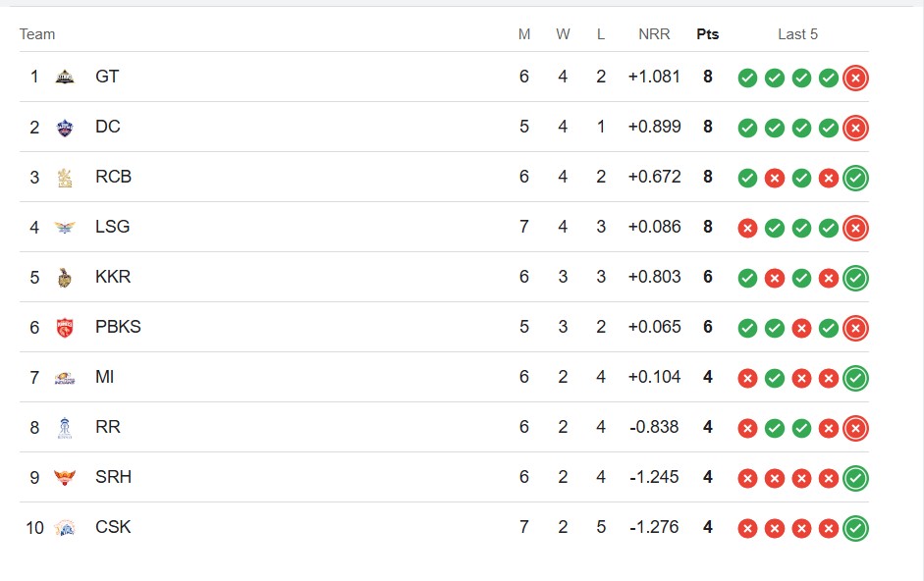Select CSK's latest highlighted win result icon
Image resolution: width=924 pixels, height=581 pixels.
(855, 529)
